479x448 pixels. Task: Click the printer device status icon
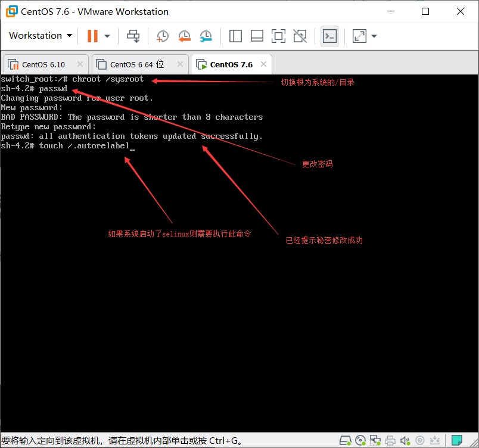(390, 440)
